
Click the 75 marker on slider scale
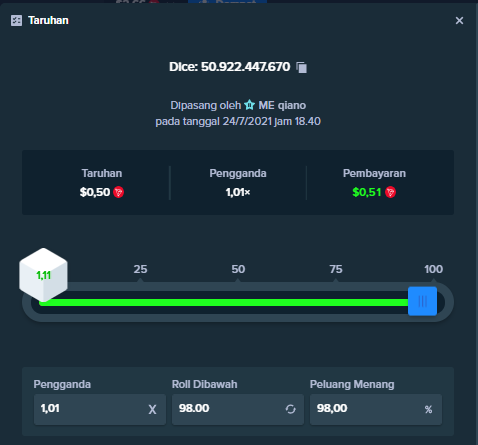[x=336, y=269]
